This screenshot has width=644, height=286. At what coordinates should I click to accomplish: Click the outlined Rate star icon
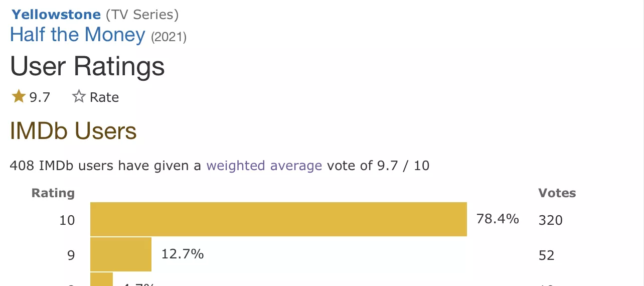click(79, 96)
